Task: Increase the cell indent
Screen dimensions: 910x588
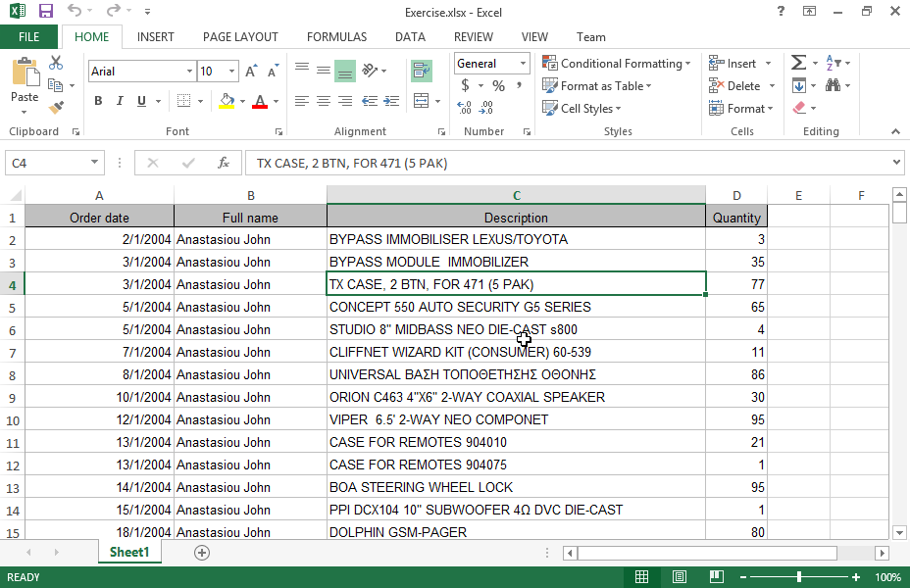Action: point(391,101)
